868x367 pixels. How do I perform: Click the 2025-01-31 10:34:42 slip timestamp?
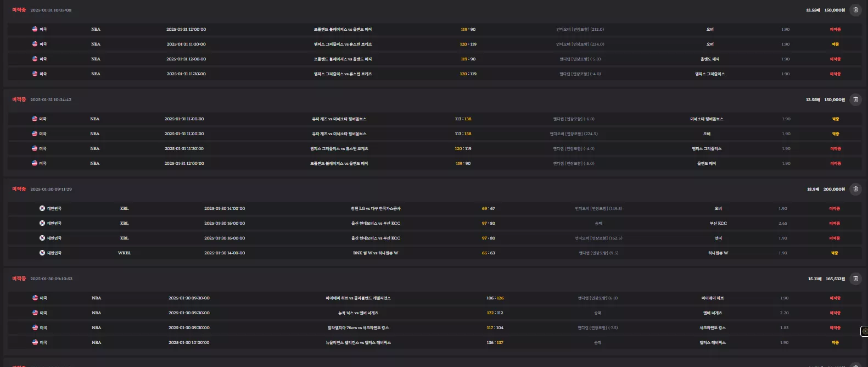tap(51, 100)
